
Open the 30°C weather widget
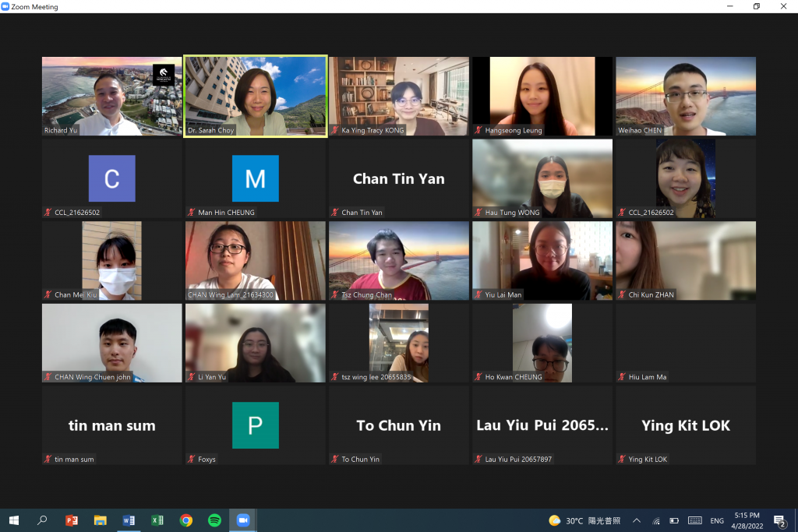584,520
